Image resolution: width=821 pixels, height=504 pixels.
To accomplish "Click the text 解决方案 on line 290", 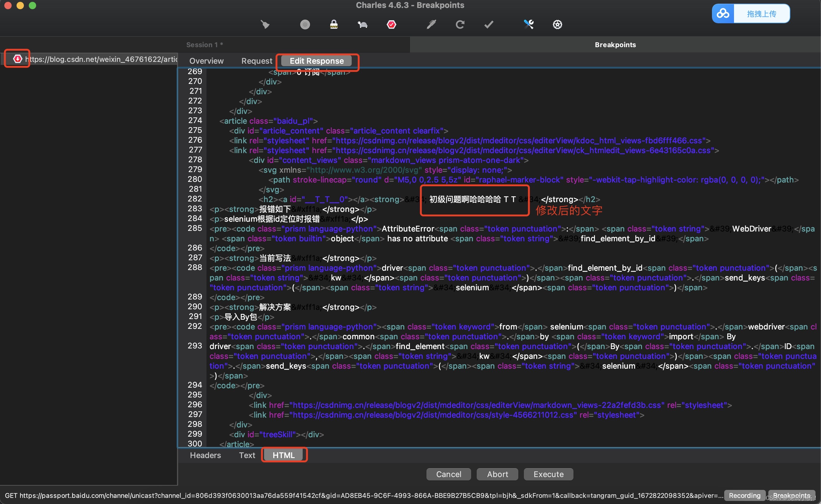I will [x=275, y=307].
